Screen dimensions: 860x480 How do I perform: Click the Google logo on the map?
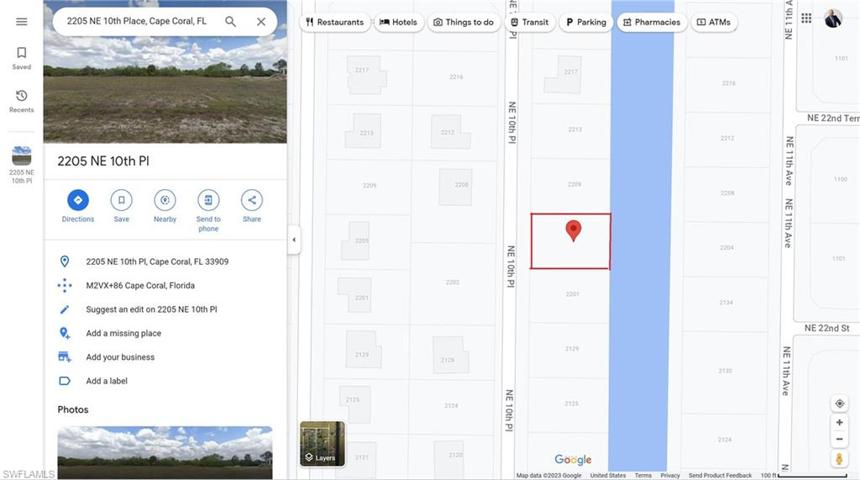click(573, 460)
